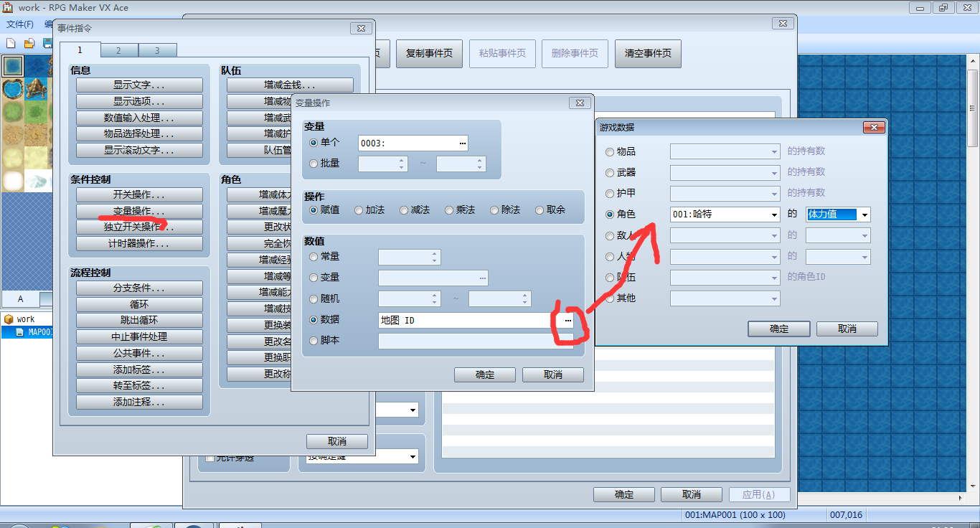Click the ellipsis in the 变量 value field
The image size is (980, 528).
click(x=483, y=278)
